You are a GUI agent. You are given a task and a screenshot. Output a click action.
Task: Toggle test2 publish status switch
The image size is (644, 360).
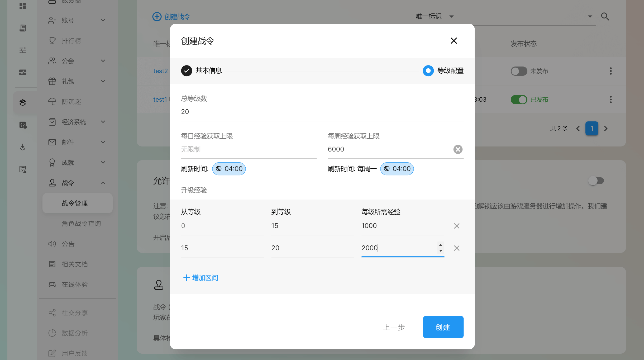click(518, 71)
